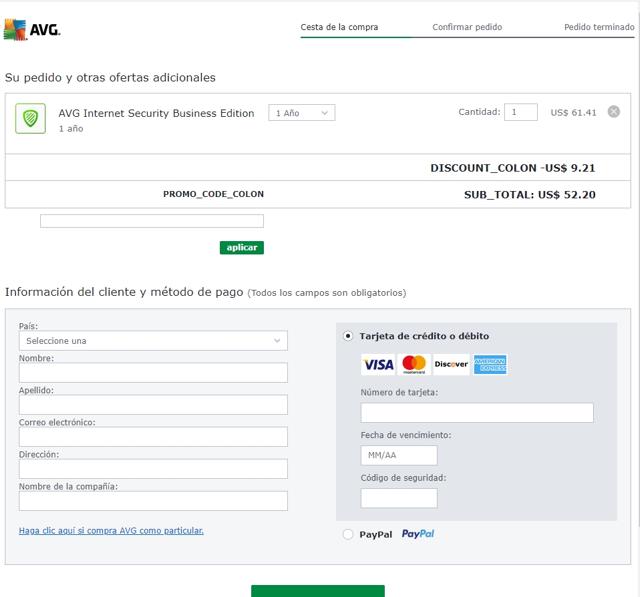640x597 pixels.
Task: Click the Mastercard card icon
Action: pos(414,364)
